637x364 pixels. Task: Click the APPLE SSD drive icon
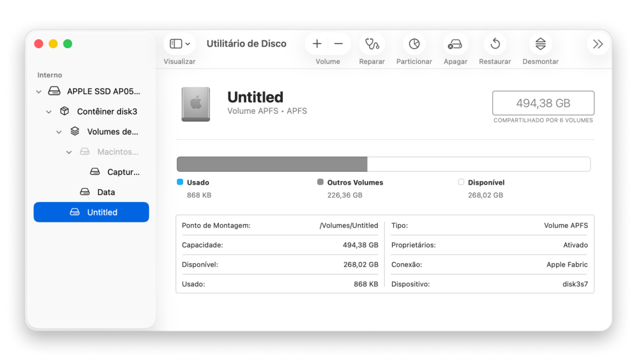click(x=54, y=91)
